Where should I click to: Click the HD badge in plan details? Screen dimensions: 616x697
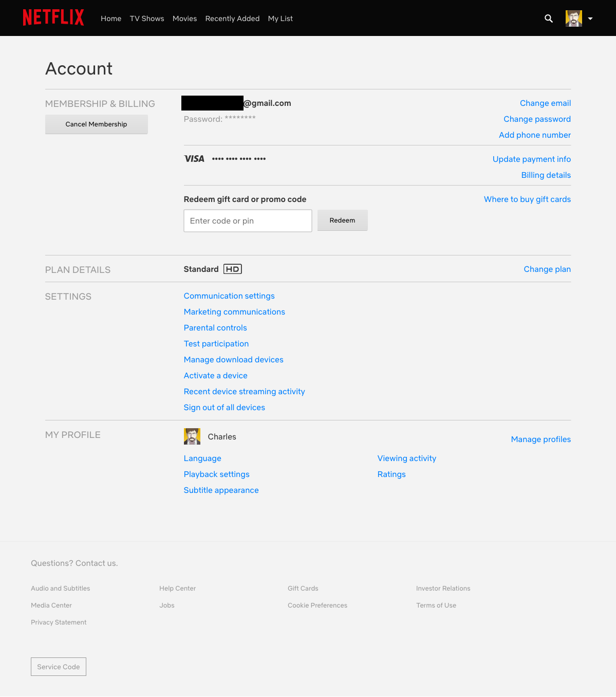point(233,269)
